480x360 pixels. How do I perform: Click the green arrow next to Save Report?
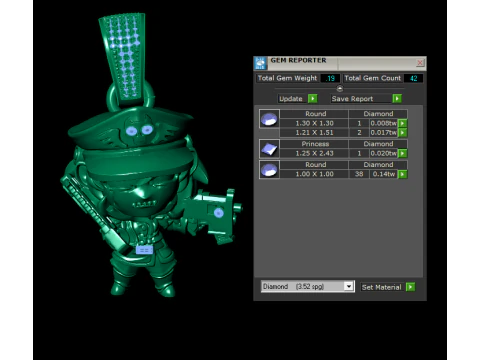point(397,99)
